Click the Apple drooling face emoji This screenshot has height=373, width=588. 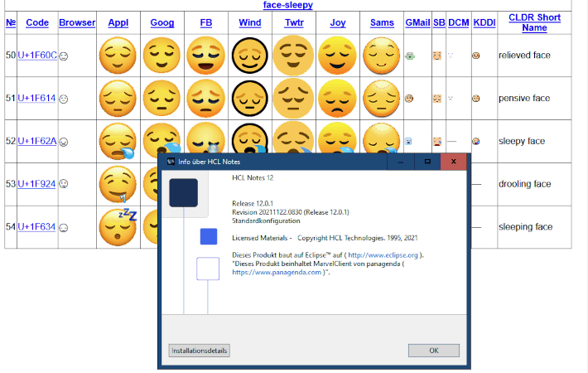pos(118,184)
